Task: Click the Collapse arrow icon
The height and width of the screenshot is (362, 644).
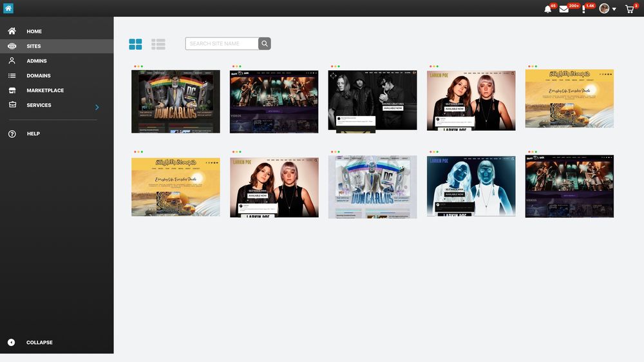Action: point(12,342)
